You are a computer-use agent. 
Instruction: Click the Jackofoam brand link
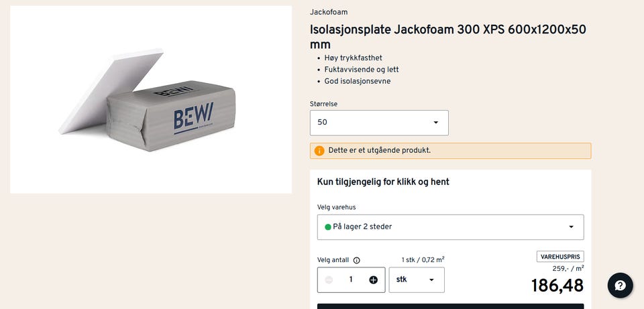pyautogui.click(x=329, y=12)
